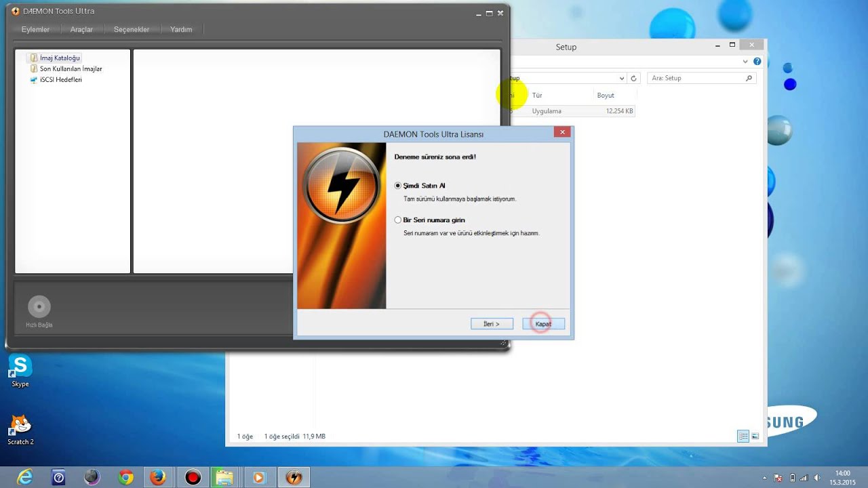Click the İleri > button
This screenshot has width=868, height=488.
tap(492, 324)
